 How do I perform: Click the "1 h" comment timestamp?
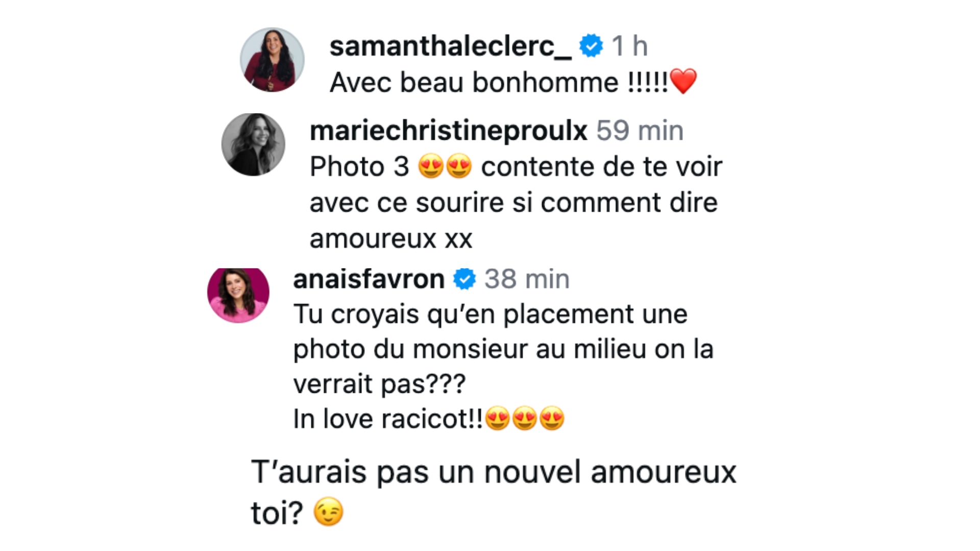[629, 46]
